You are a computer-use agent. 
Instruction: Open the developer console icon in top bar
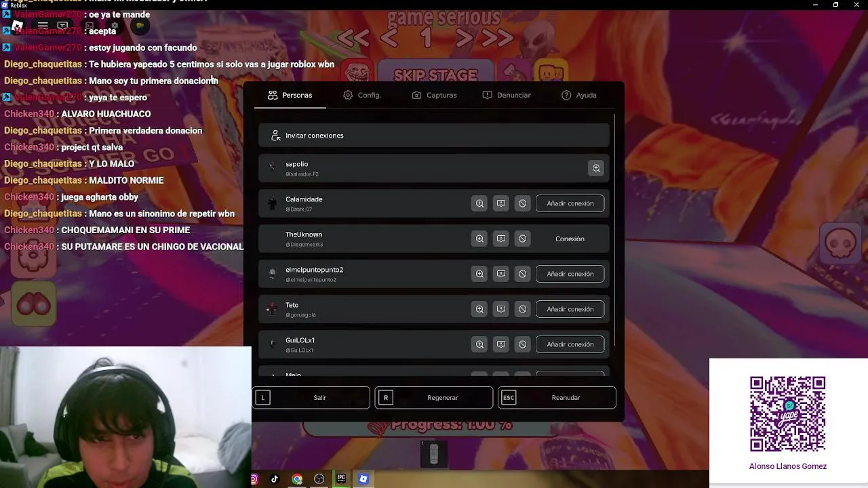click(x=89, y=26)
